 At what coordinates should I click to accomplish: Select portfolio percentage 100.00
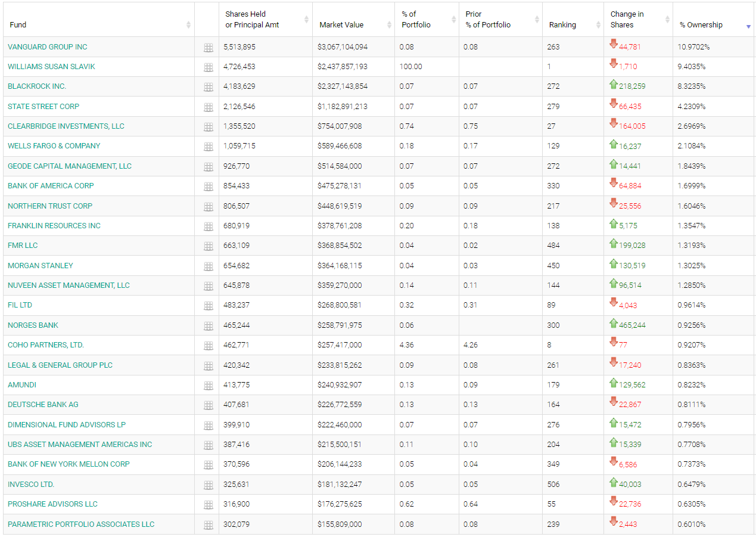[x=410, y=67]
